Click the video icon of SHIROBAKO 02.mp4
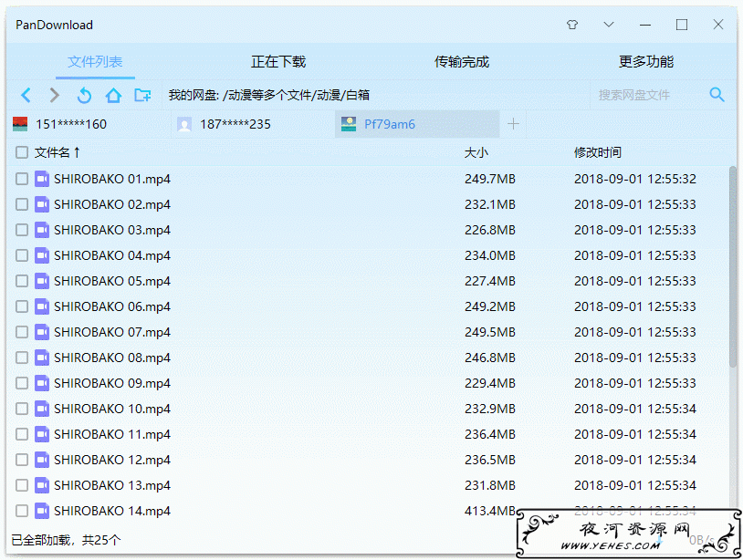Image resolution: width=743 pixels, height=560 pixels. (42, 204)
